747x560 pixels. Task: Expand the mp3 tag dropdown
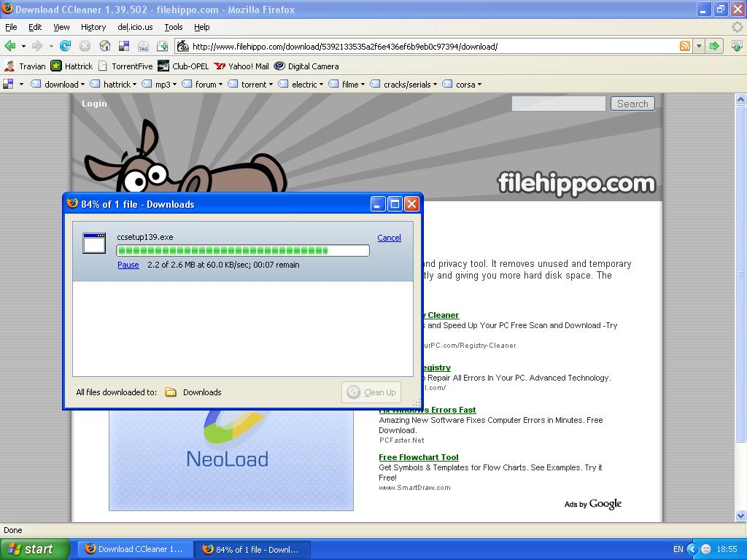tap(160, 85)
